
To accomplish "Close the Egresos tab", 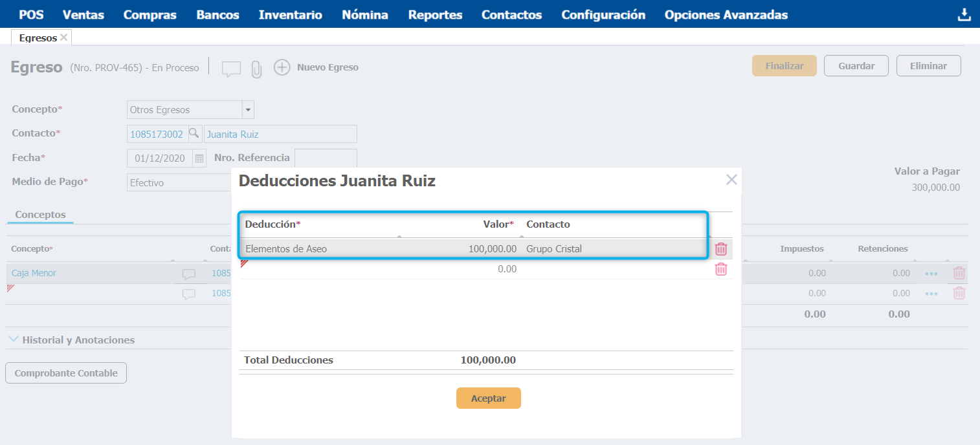I will click(x=63, y=38).
